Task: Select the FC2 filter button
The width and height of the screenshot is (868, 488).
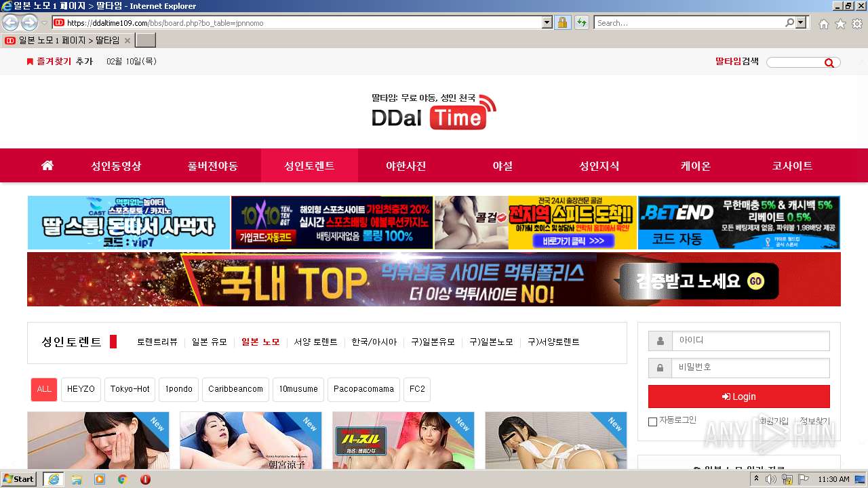Action: click(x=417, y=389)
